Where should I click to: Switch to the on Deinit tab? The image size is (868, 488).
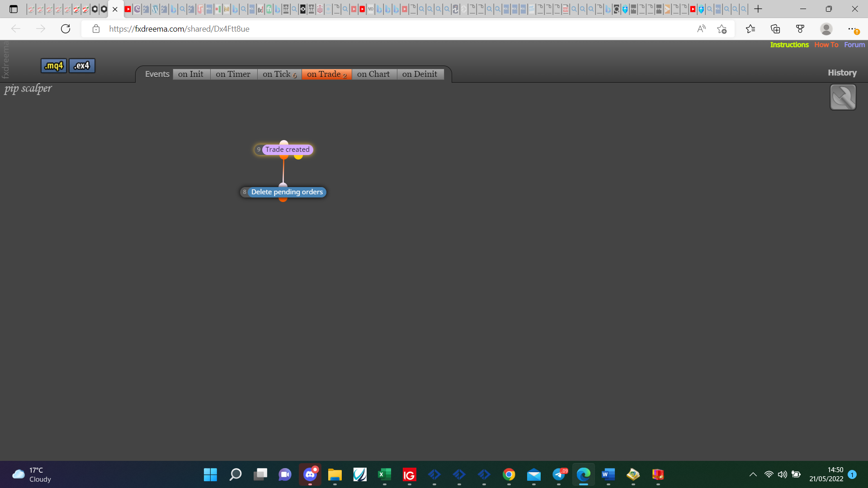coord(420,74)
